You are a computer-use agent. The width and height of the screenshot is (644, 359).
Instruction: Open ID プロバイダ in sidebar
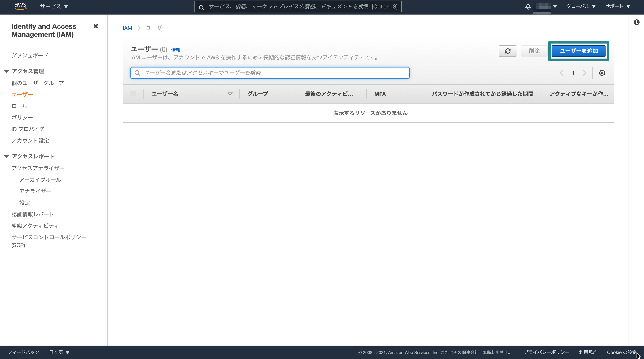pos(28,129)
